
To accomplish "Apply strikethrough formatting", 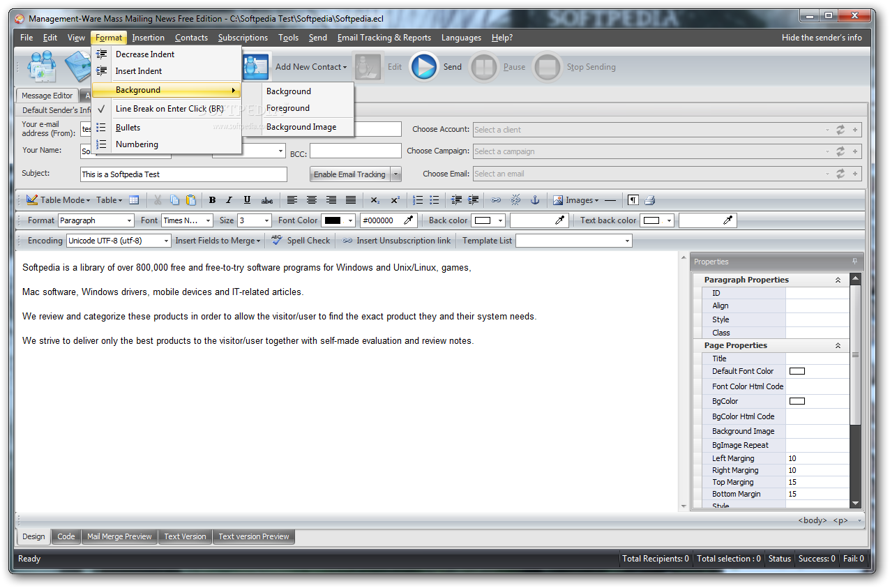I will tap(266, 200).
